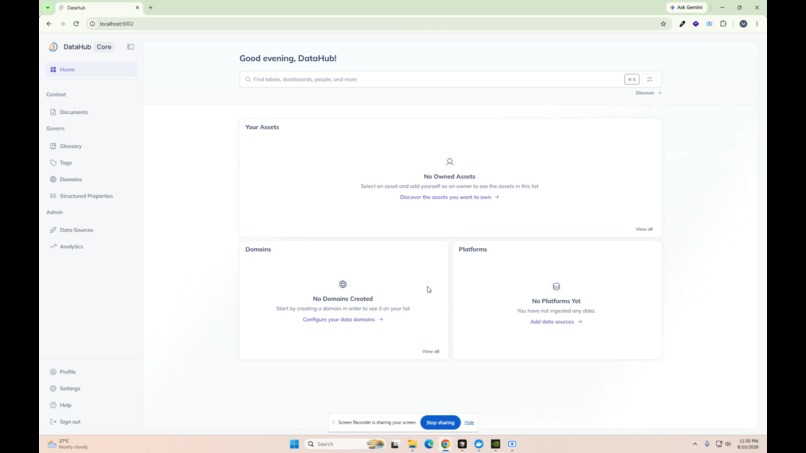This screenshot has height=453, width=806.
Task: Go back with the browser back arrow
Action: [49, 24]
